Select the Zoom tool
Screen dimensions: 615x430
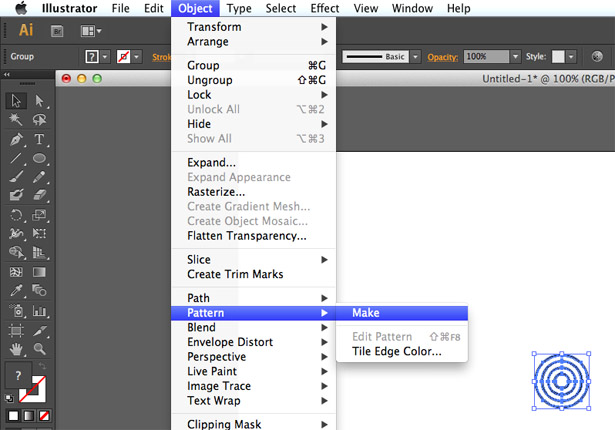39,349
